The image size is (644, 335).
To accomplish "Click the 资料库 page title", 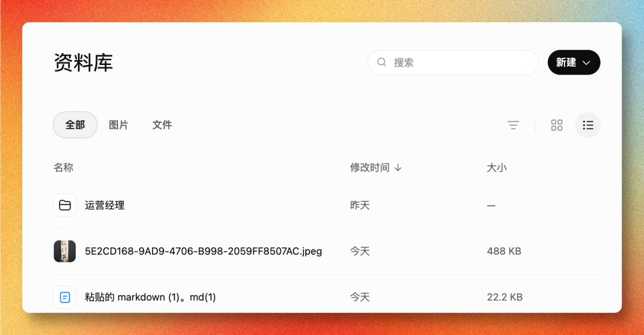I will click(x=83, y=63).
